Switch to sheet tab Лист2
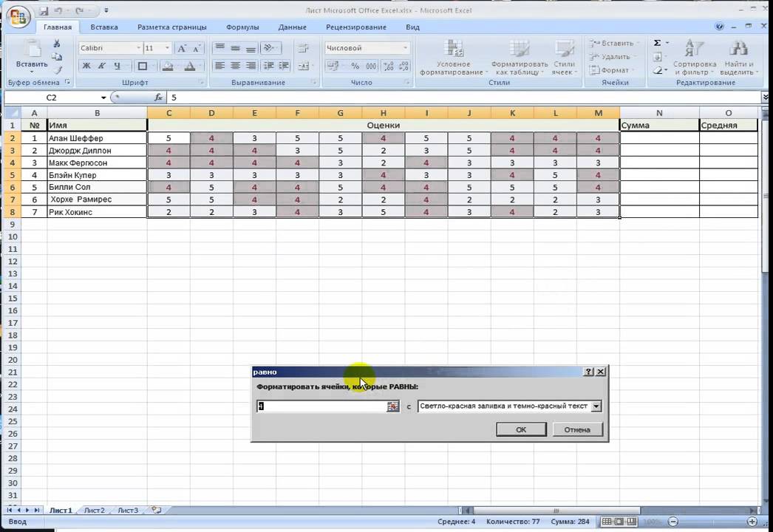This screenshot has width=773, height=532. tap(94, 511)
